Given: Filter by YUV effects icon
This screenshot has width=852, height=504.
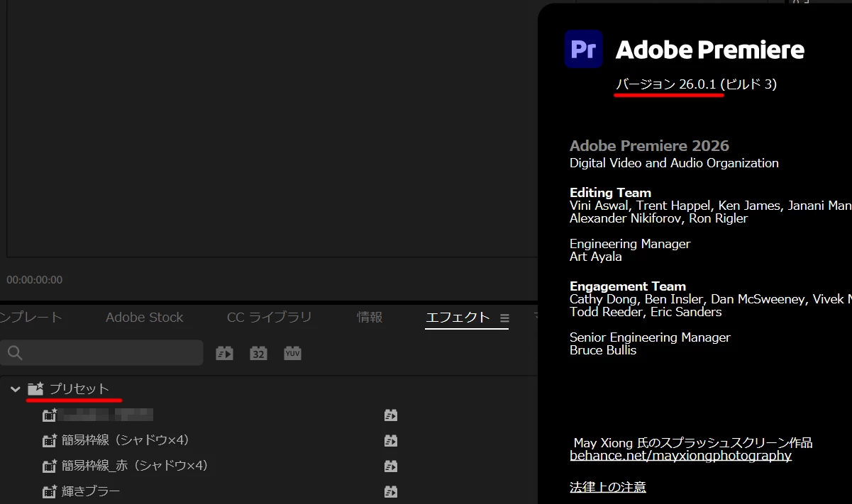Looking at the screenshot, I should pos(292,353).
